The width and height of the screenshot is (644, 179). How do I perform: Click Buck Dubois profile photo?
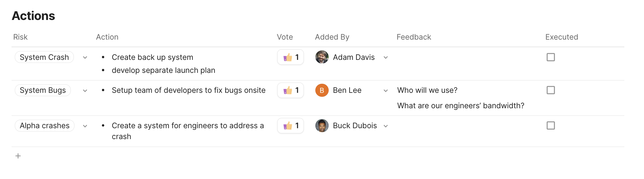click(x=322, y=125)
